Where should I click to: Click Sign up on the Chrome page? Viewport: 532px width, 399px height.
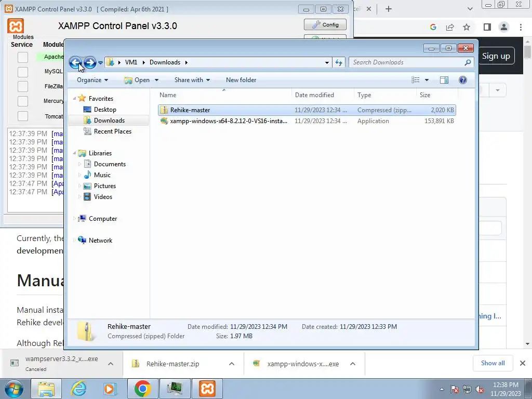click(496, 56)
